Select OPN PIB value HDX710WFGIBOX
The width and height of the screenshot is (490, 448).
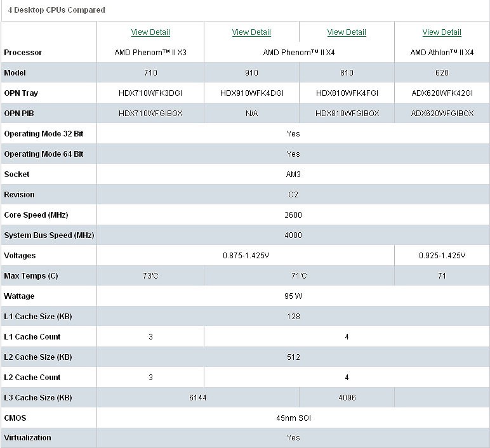150,114
